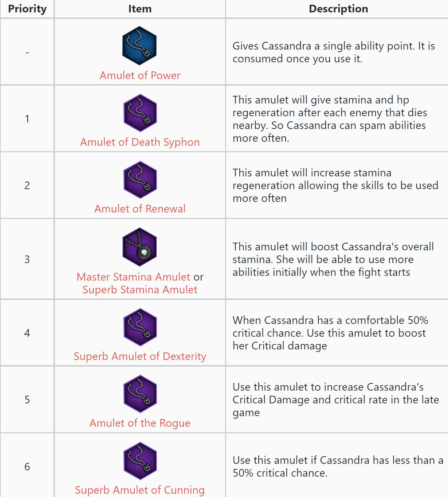The height and width of the screenshot is (497, 448).
Task: Click the Master Stamina Amulet icon
Action: [x=139, y=247]
